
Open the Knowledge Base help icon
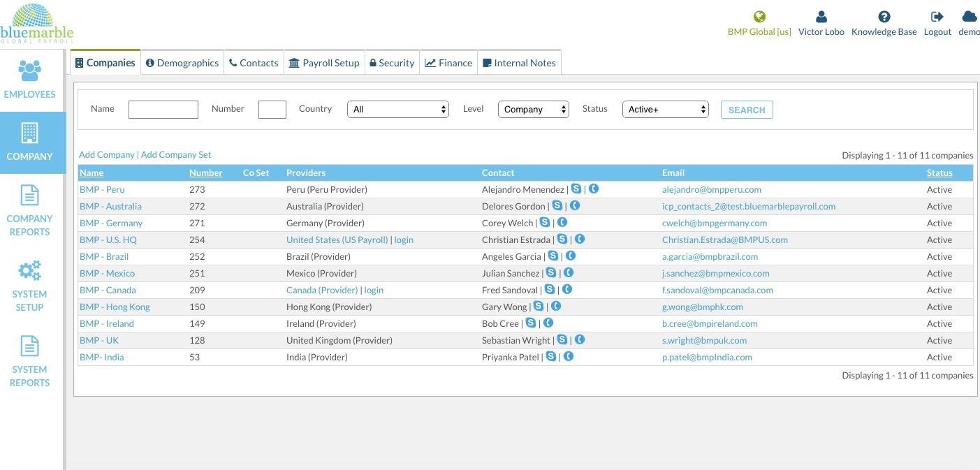coord(884,17)
